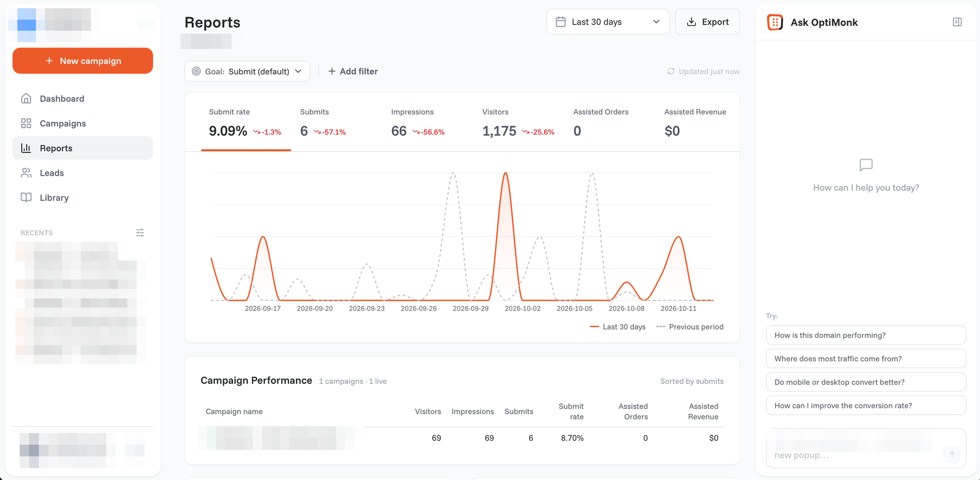
Task: Send the chat message with arrow icon
Action: click(952, 454)
